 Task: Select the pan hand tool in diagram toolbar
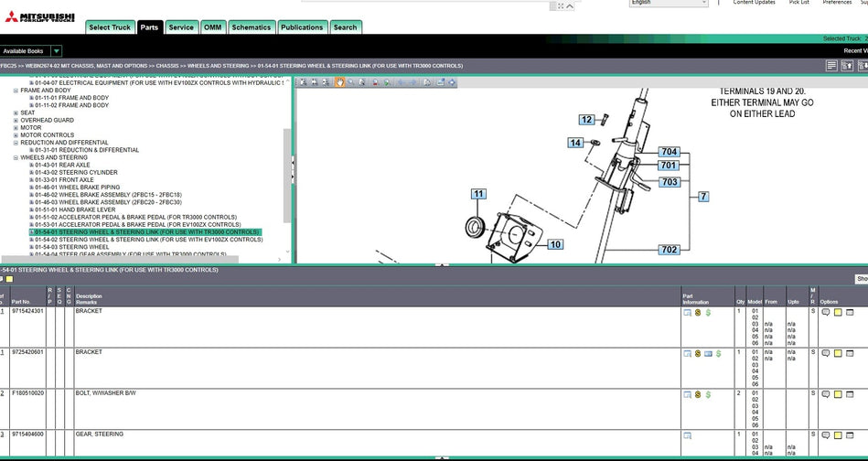tap(340, 82)
